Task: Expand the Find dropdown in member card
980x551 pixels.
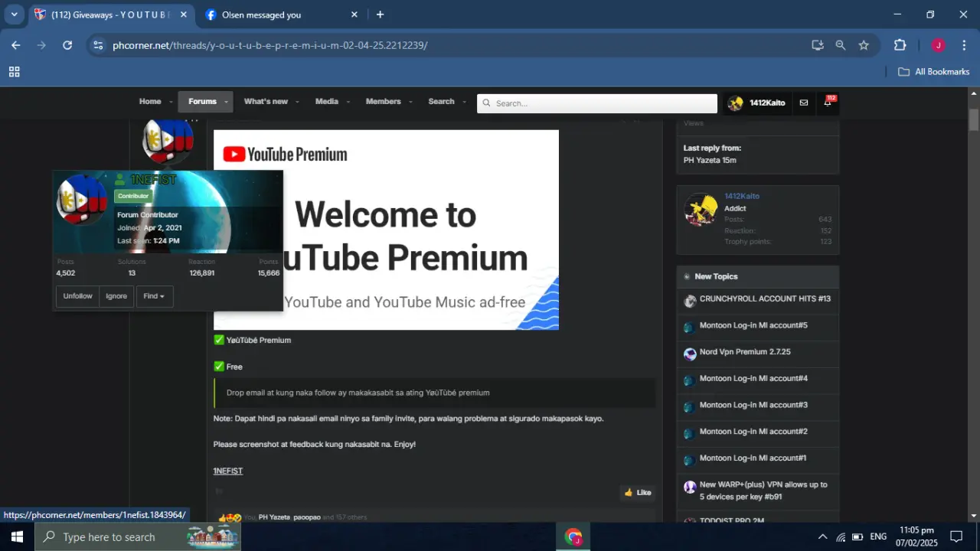Action: (x=154, y=296)
